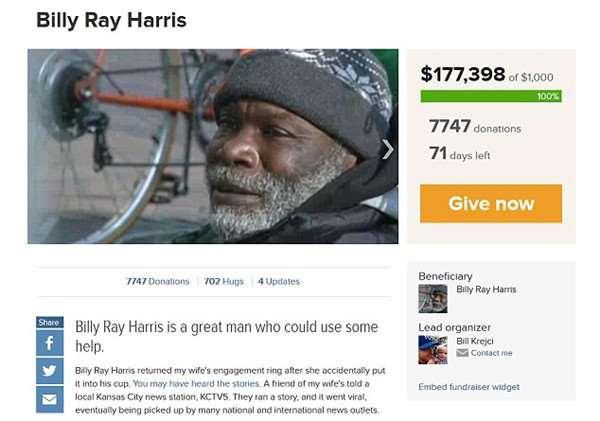Click the Give now button

491,204
